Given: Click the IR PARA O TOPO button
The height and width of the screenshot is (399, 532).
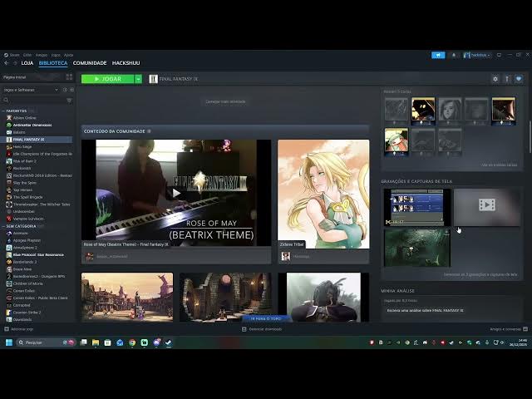Looking at the screenshot, I should 266,319.
